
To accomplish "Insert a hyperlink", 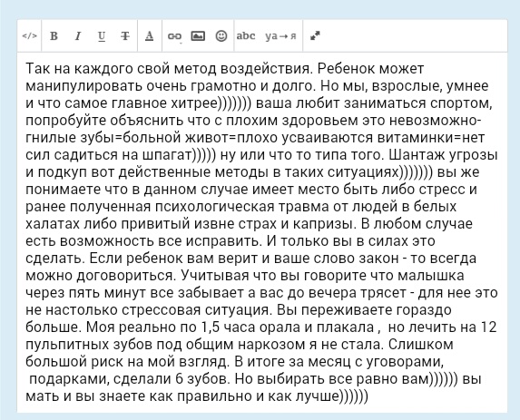I will click(174, 36).
